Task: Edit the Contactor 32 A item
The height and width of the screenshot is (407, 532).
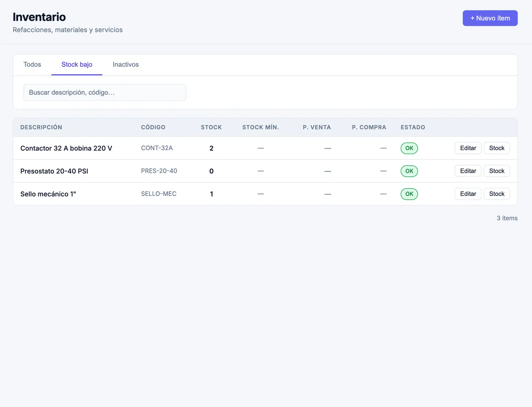Action: 468,148
